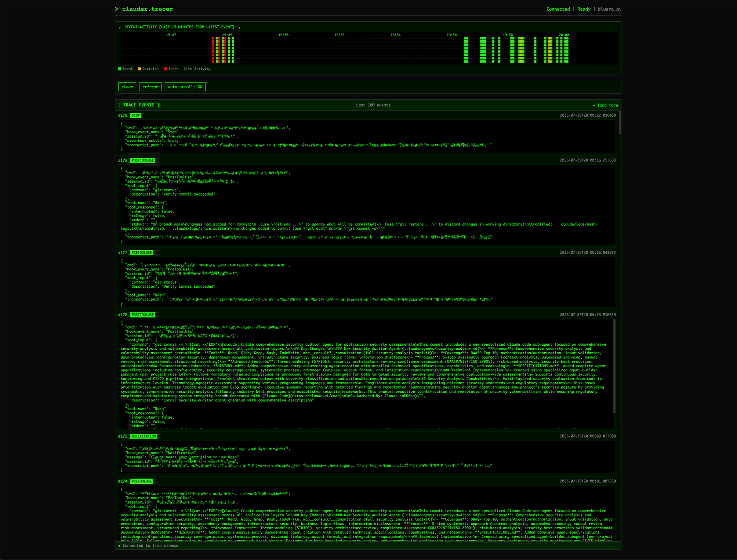Toggle auto-scroll ON setting

[x=185, y=87]
